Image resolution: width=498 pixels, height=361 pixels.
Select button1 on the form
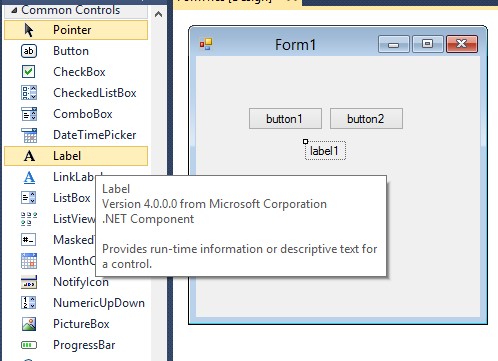pos(285,119)
